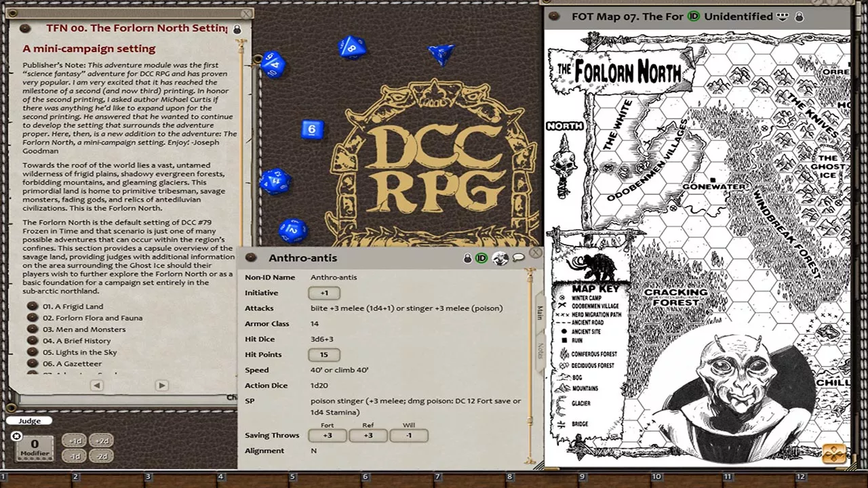This screenshot has height=488, width=868.
Task: Close the TFN 00 Forlorn North Setting window
Action: [246, 13]
